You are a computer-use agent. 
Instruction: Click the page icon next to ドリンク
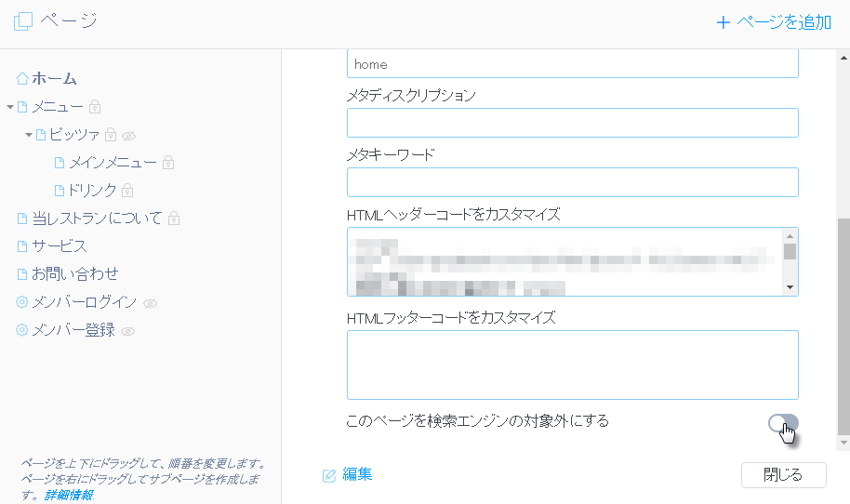60,191
